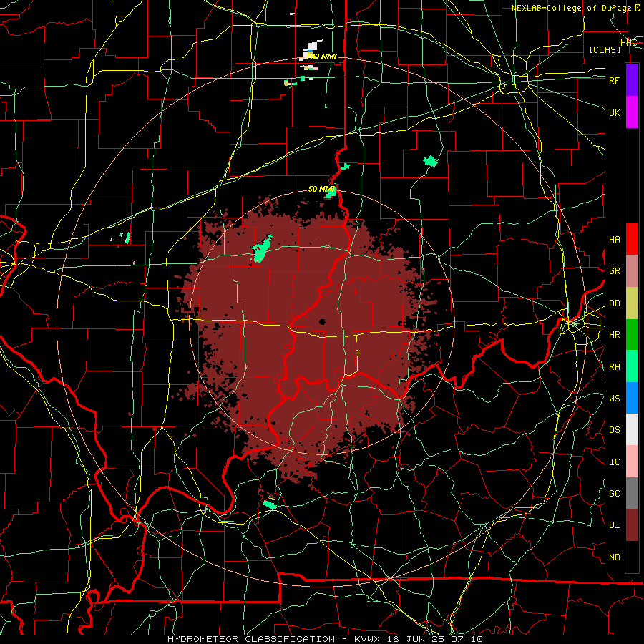This screenshot has height=644, width=644.
Task: Click the GR legend label text
Action: 614,271
